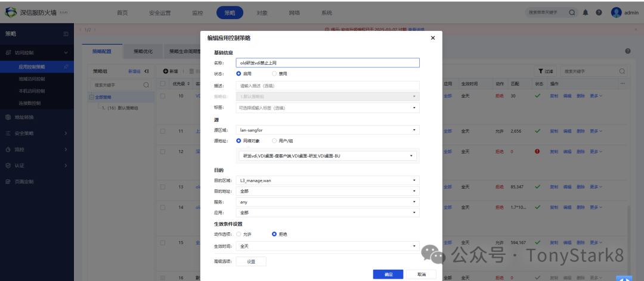Click the admin user avatar

pyautogui.click(x=616, y=13)
